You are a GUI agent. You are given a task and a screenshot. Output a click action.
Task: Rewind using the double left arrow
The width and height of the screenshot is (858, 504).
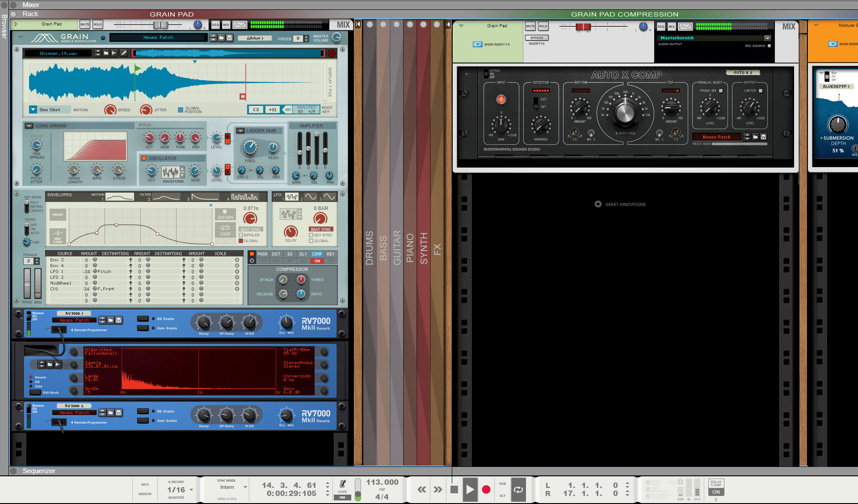(x=422, y=490)
